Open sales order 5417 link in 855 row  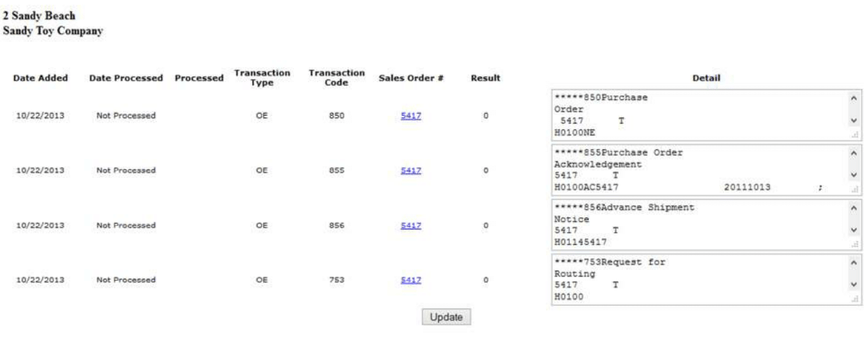410,171
